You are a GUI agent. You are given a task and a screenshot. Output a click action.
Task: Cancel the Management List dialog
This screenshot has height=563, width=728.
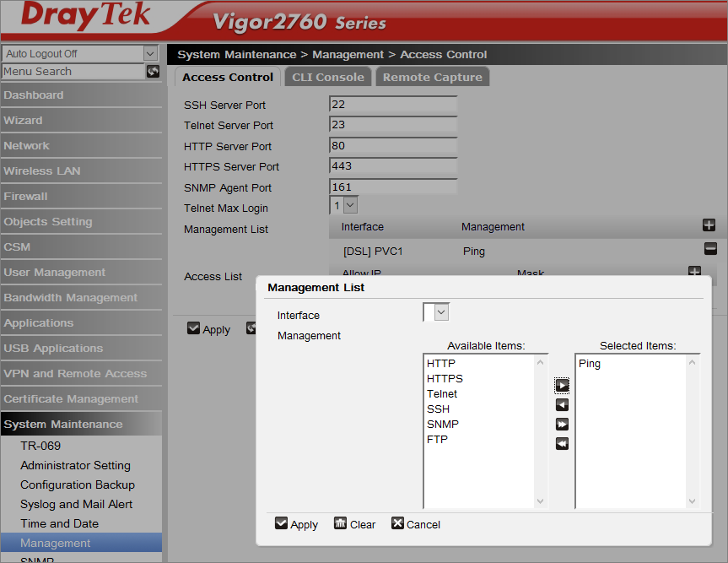click(416, 524)
